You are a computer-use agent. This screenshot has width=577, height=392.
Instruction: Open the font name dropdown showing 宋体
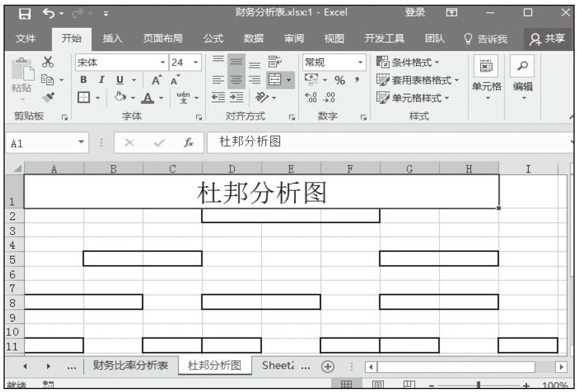point(120,62)
